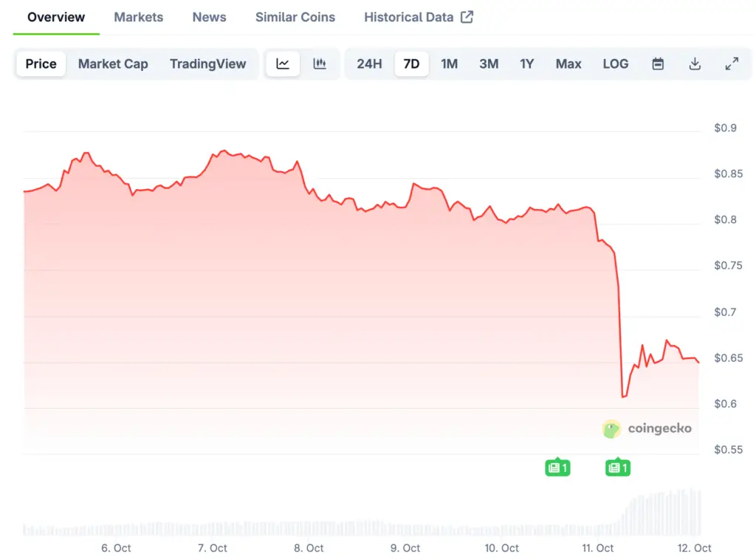This screenshot has height=559, width=756.
Task: Go to the Similar Coins tab
Action: pyautogui.click(x=295, y=17)
